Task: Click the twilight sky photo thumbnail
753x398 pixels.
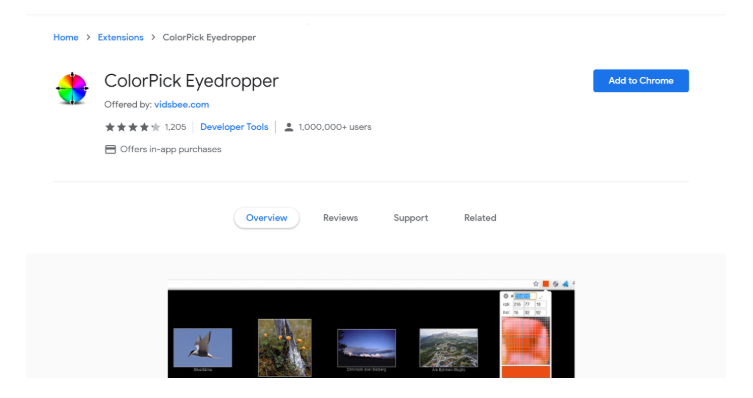Action: click(366, 348)
